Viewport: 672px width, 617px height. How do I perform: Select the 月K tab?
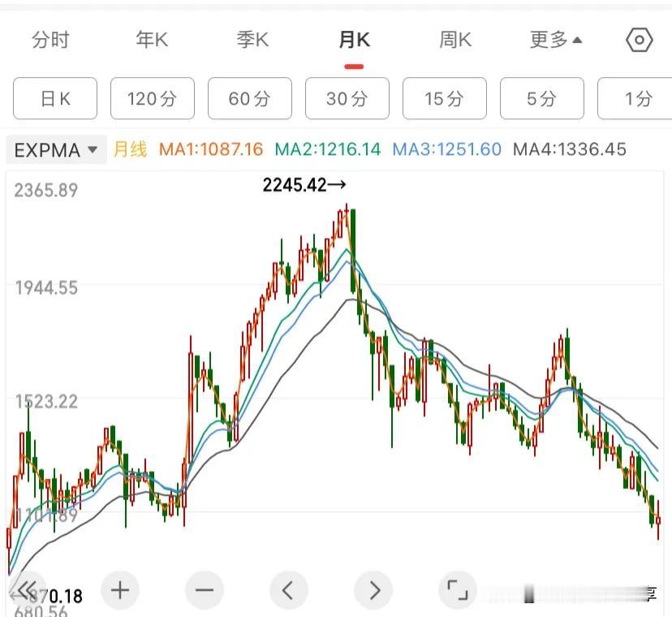pyautogui.click(x=354, y=40)
